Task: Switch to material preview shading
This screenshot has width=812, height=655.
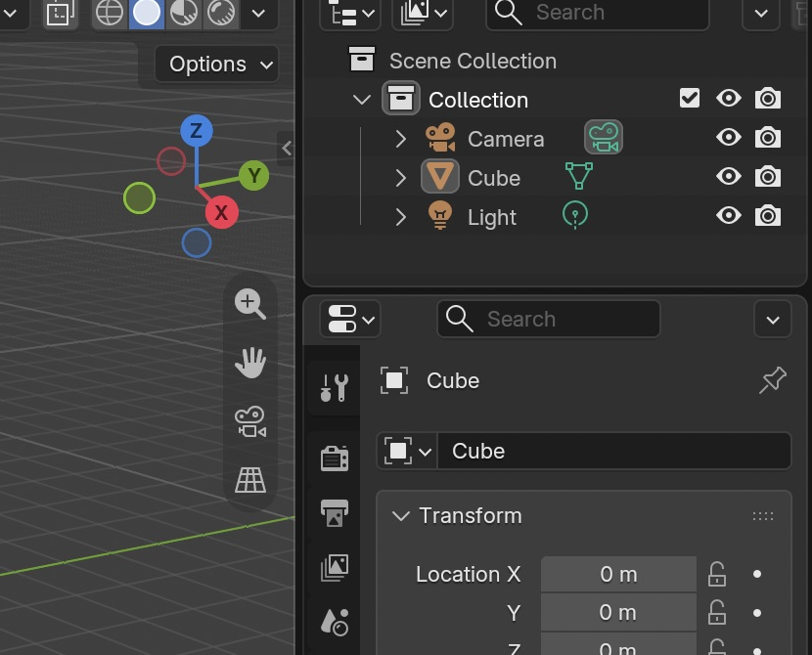Action: (x=184, y=13)
